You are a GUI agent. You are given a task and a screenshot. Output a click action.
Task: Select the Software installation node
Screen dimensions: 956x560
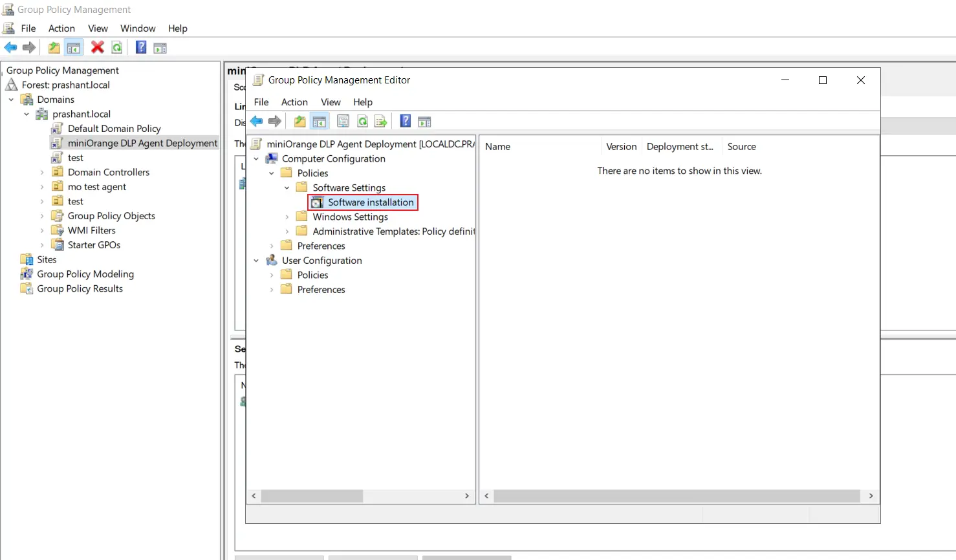[x=369, y=202]
